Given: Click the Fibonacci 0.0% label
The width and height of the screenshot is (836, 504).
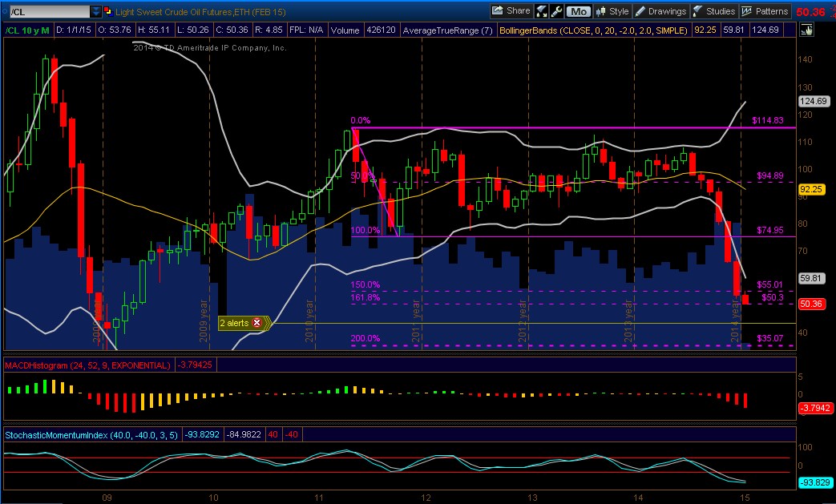Looking at the screenshot, I should click(x=361, y=120).
